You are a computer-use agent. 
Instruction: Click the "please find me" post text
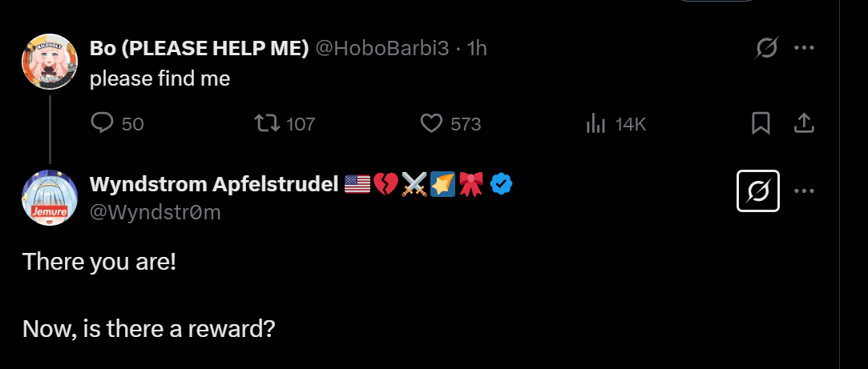159,78
